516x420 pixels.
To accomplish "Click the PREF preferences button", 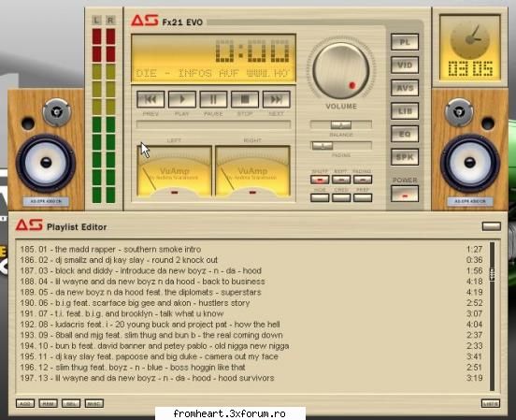I will pos(363,197).
